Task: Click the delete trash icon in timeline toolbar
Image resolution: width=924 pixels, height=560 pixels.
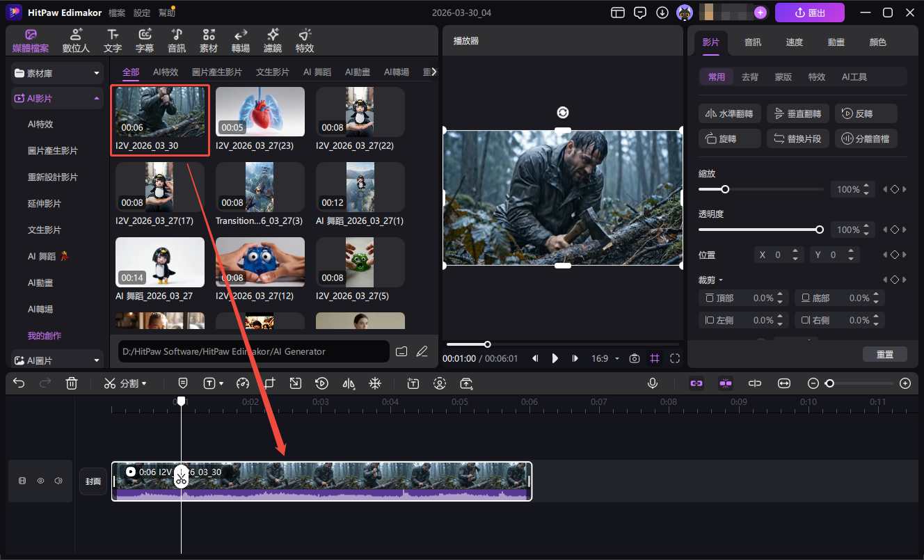Action: pyautogui.click(x=72, y=383)
